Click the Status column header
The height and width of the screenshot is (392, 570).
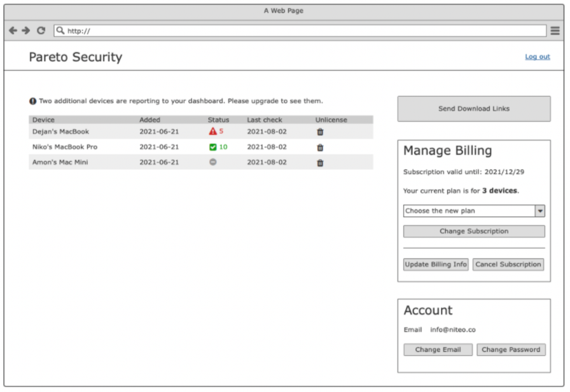click(218, 120)
